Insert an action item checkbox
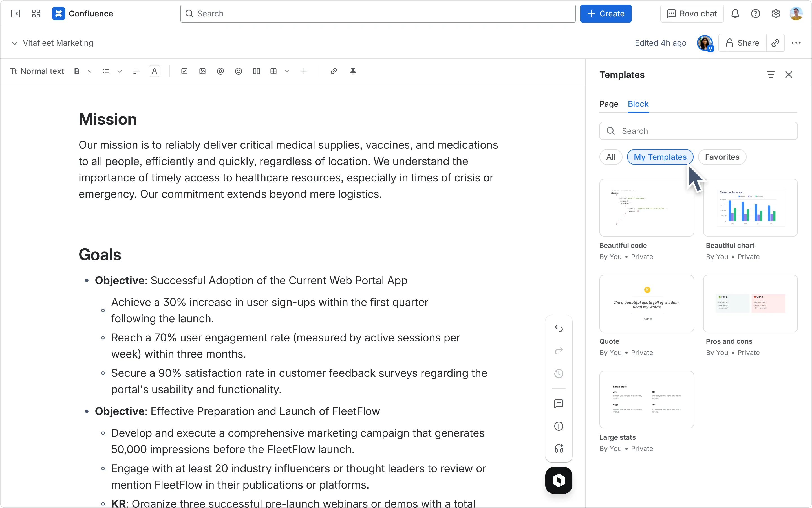Viewport: 812px width, 508px height. tap(184, 71)
